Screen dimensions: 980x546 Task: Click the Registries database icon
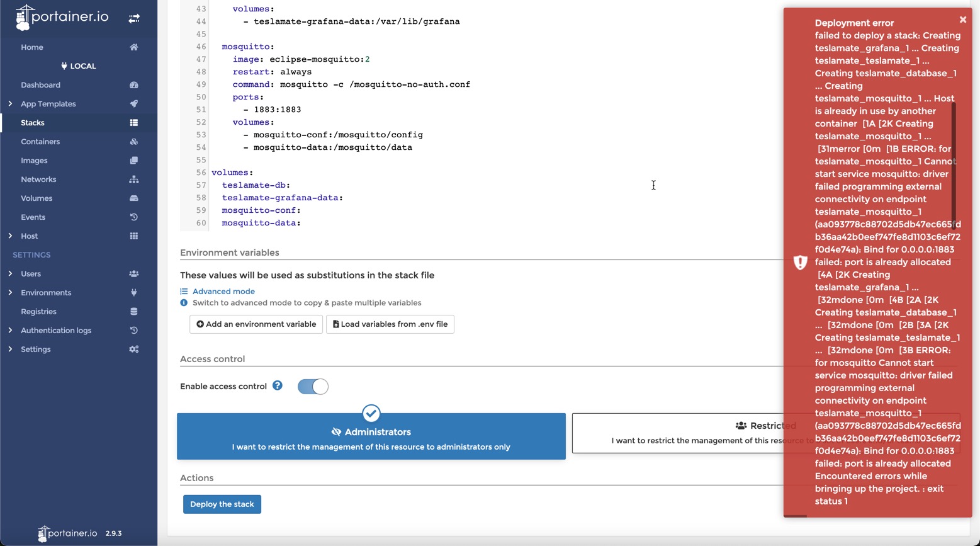pyautogui.click(x=134, y=312)
